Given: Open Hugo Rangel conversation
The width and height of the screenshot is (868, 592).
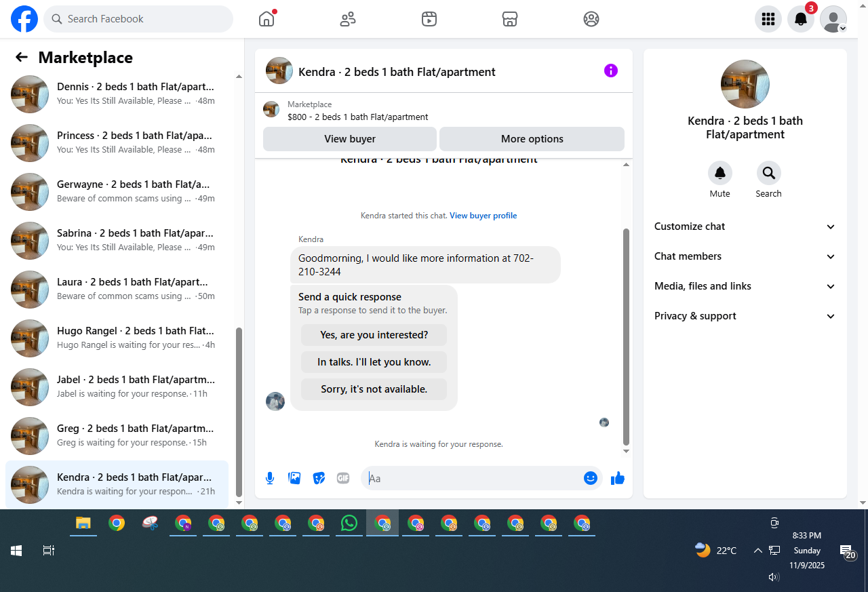Looking at the screenshot, I should tap(117, 338).
